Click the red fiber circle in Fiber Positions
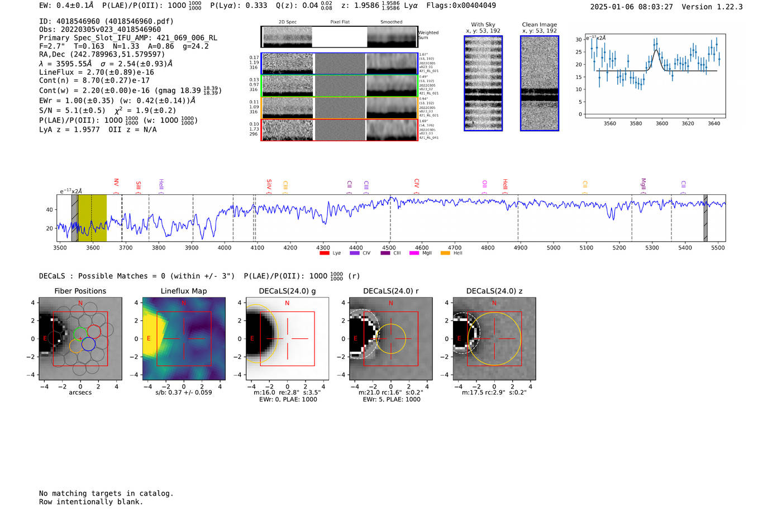 (x=94, y=332)
